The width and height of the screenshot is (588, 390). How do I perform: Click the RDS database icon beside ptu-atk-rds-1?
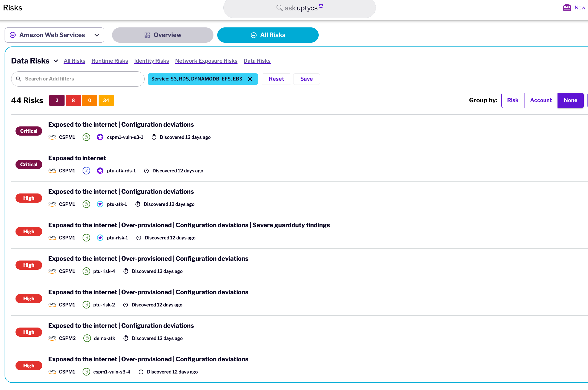[86, 171]
